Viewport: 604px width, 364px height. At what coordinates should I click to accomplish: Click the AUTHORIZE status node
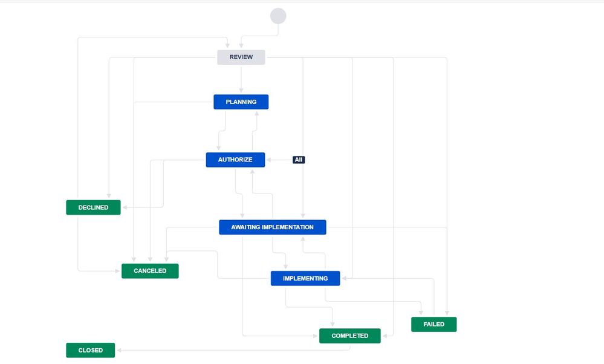pyautogui.click(x=235, y=160)
